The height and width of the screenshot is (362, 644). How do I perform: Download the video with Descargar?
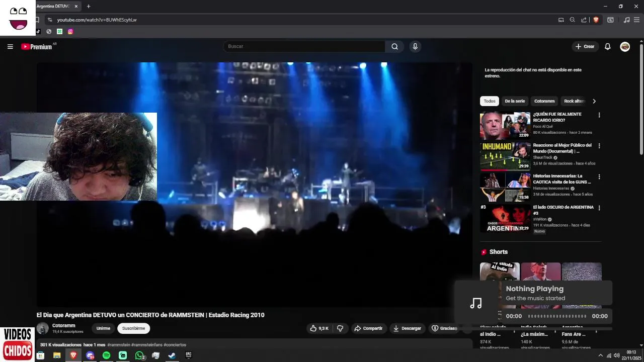click(407, 328)
